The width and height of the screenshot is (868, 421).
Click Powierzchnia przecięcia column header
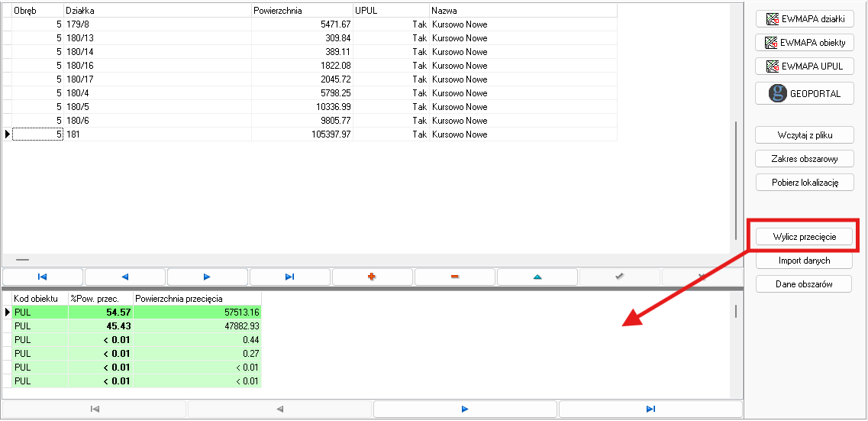197,299
